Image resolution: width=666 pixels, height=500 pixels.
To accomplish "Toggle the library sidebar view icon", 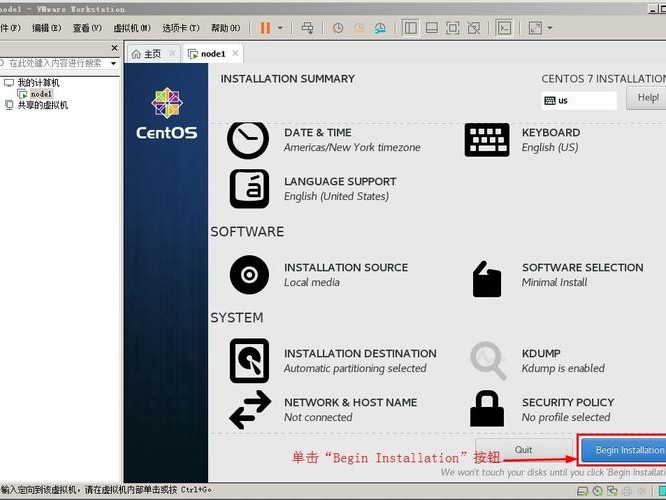I will click(410, 28).
